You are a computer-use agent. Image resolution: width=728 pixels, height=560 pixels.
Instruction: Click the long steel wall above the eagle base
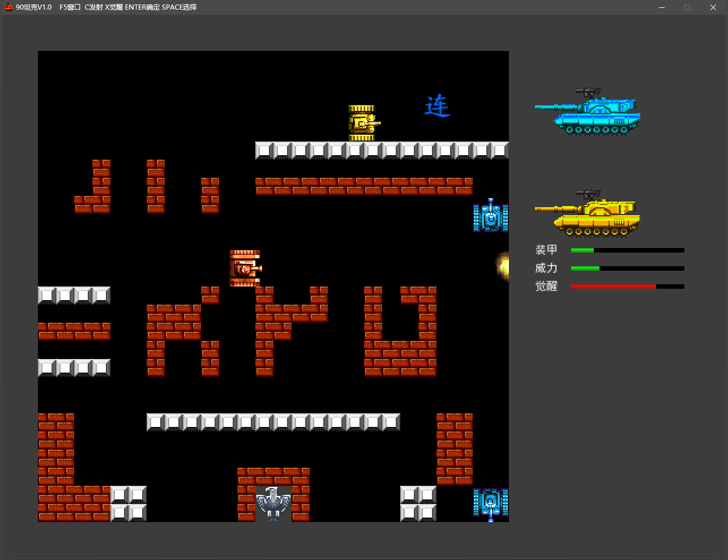coord(273,422)
